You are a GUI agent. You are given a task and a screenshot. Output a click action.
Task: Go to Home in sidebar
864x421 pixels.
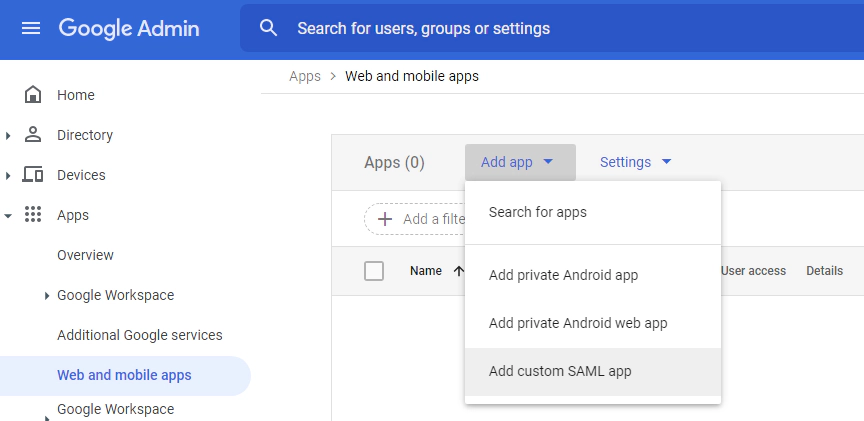(76, 95)
